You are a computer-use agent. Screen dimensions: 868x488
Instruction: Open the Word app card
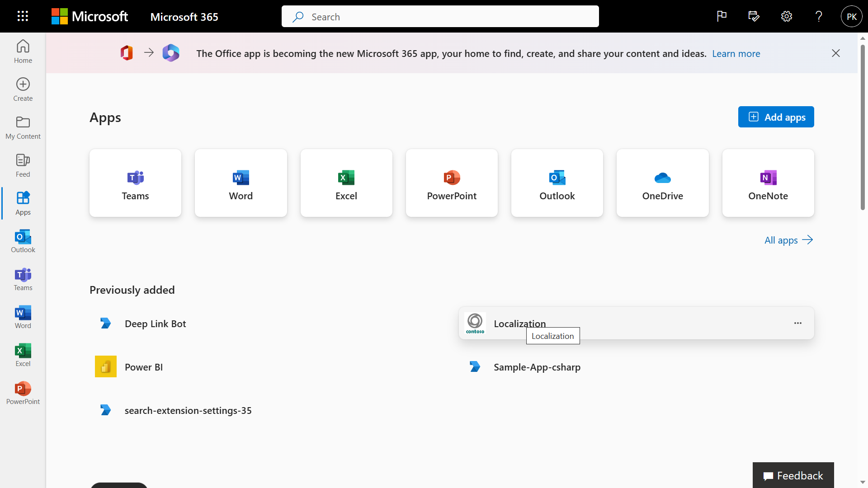tap(241, 183)
